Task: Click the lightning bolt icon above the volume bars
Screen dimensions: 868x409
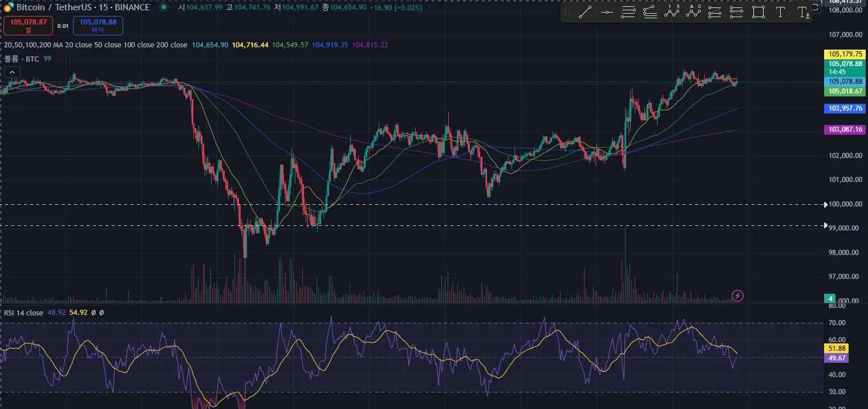Action: (737, 295)
